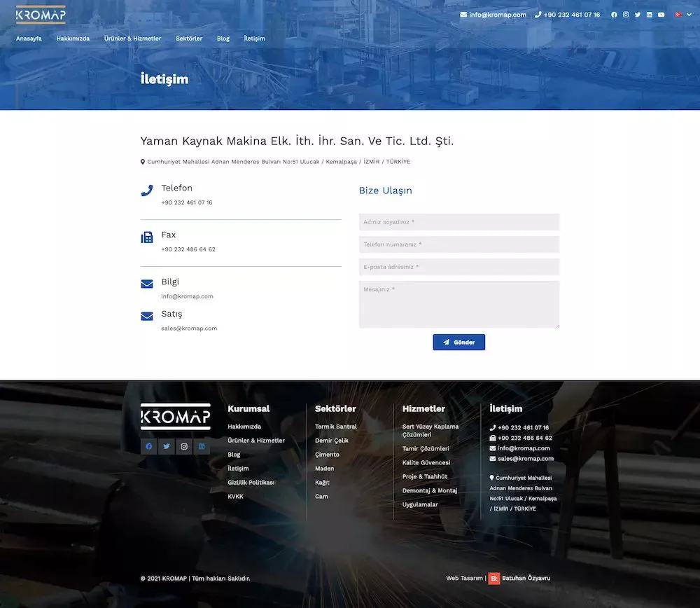
Task: Open Tamir Çözümleri service link
Action: pos(426,449)
